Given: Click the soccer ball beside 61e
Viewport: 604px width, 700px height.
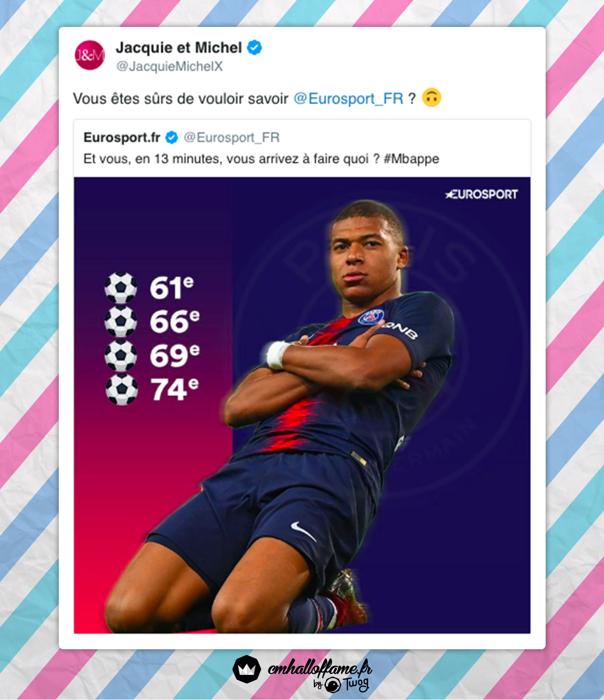Looking at the screenshot, I should [121, 288].
